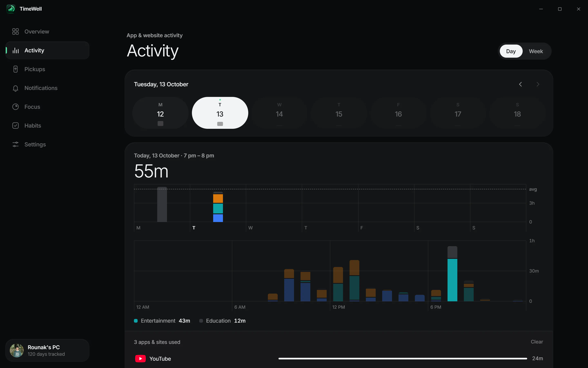Click 'Tuesday, 13 October' date header

161,84
